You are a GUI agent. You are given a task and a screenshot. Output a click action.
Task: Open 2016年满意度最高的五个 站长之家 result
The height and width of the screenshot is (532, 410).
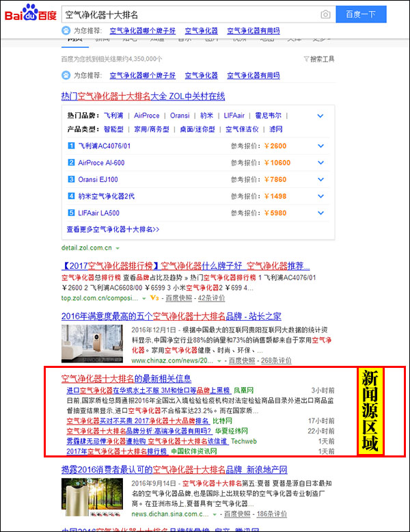coord(172,316)
